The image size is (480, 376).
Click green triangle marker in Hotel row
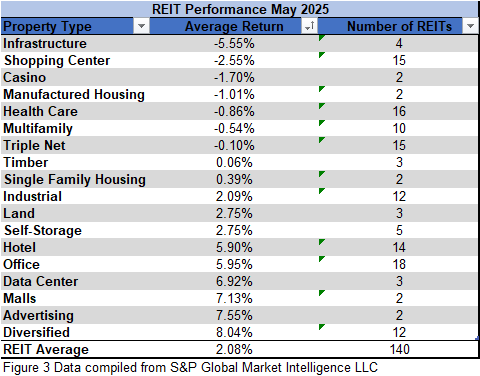[321, 242]
